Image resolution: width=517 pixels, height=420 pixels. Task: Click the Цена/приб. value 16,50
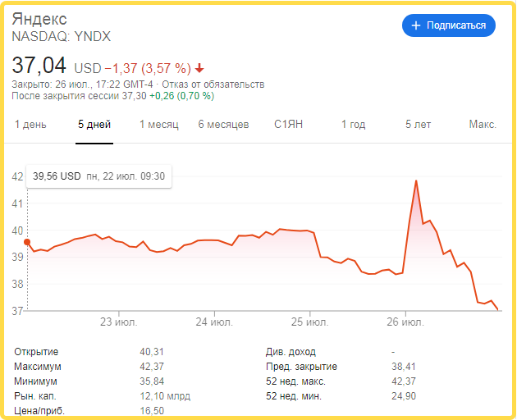[152, 411]
